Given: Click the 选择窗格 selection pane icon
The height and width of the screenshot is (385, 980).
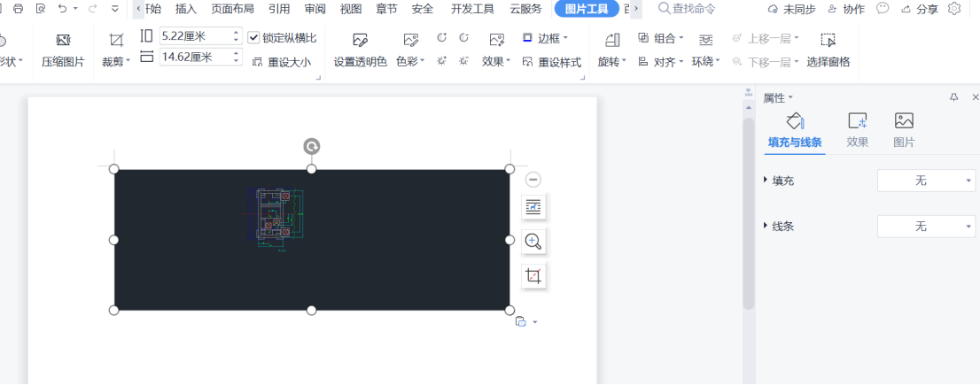Looking at the screenshot, I should click(828, 41).
